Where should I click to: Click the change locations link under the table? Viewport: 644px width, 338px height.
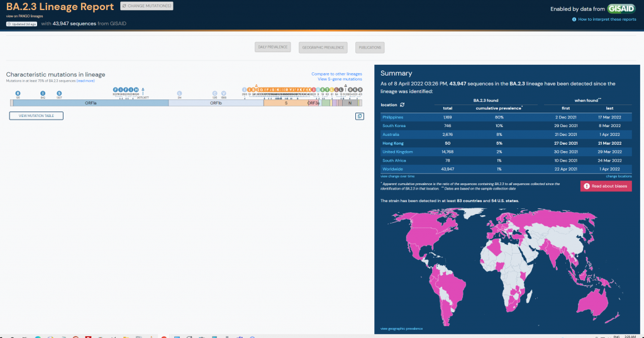618,176
